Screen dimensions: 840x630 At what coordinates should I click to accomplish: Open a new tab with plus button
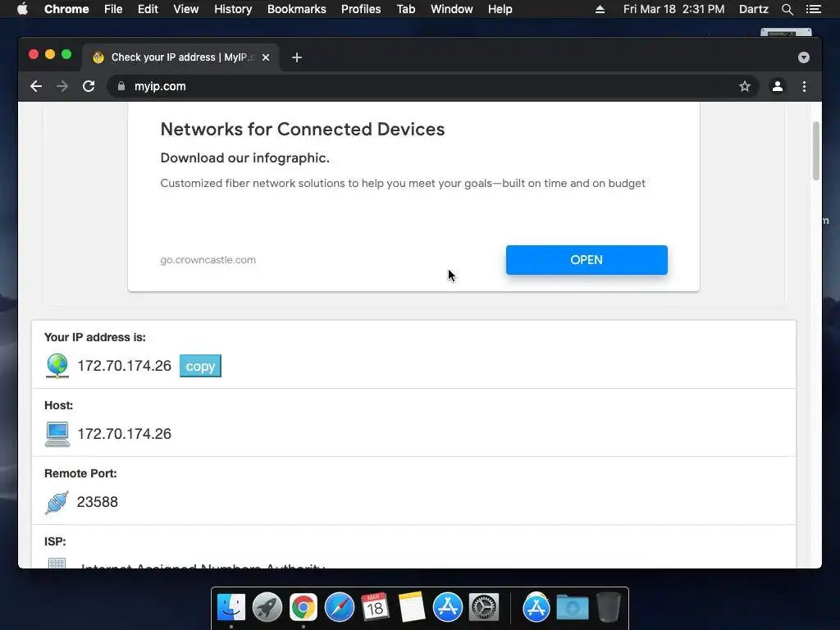(x=297, y=57)
